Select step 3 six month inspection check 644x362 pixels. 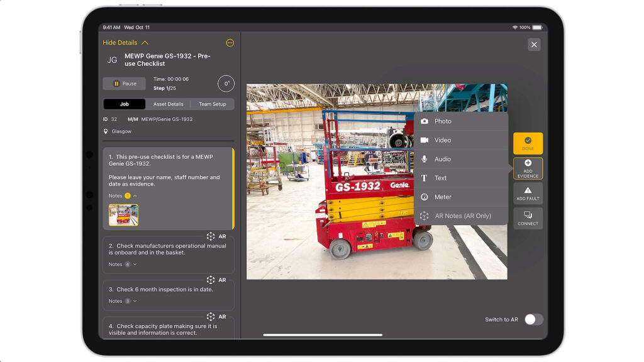169,295
